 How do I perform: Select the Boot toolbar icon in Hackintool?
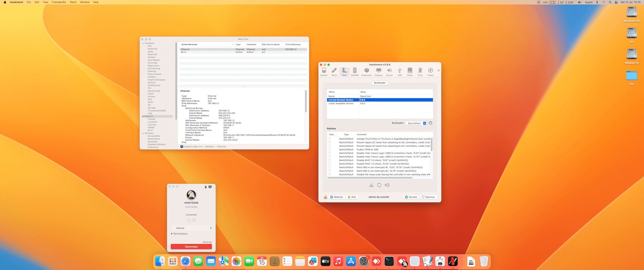[x=344, y=72]
